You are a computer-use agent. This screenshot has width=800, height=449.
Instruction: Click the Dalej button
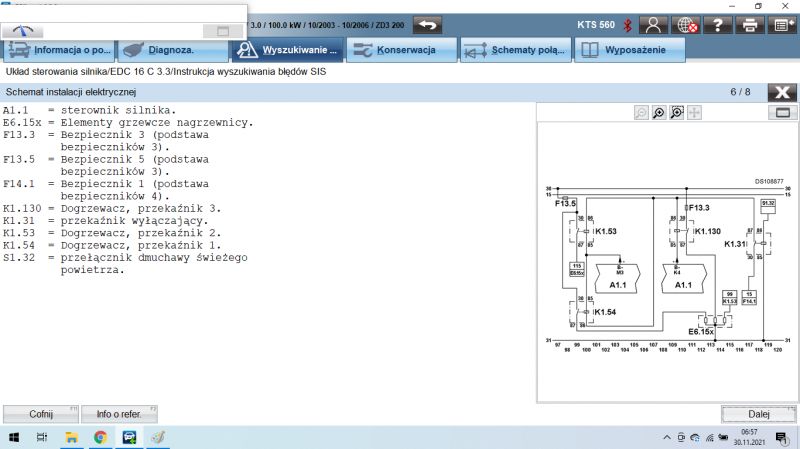point(759,414)
